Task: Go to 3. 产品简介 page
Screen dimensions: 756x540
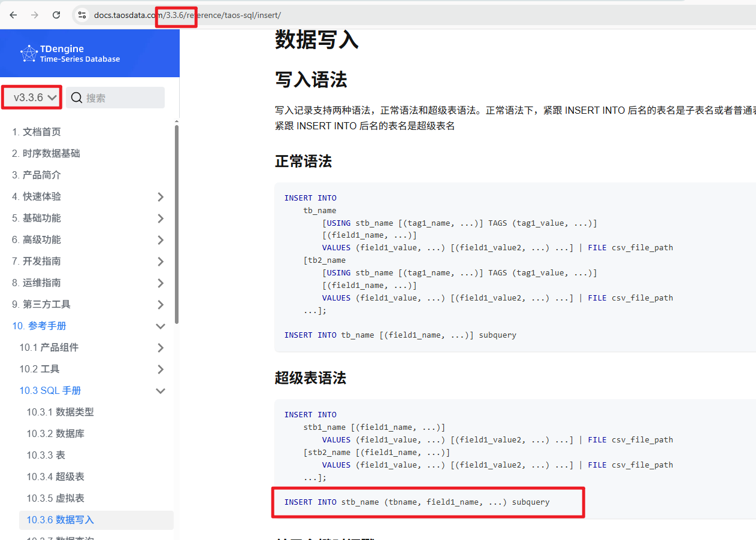Action: [36, 175]
